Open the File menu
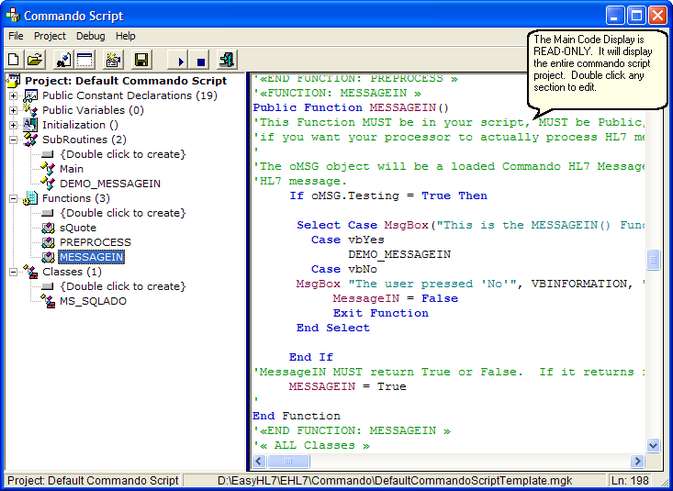The width and height of the screenshot is (673, 491). pyautogui.click(x=16, y=36)
